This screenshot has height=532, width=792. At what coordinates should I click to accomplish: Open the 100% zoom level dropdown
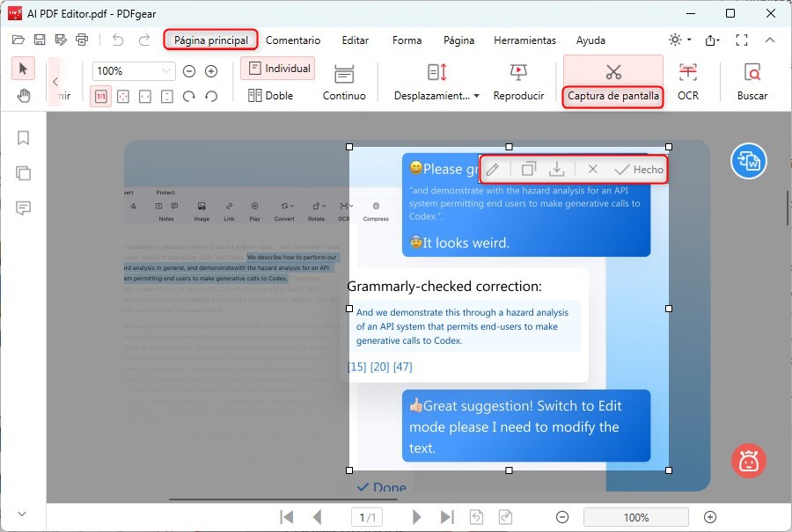pyautogui.click(x=133, y=70)
